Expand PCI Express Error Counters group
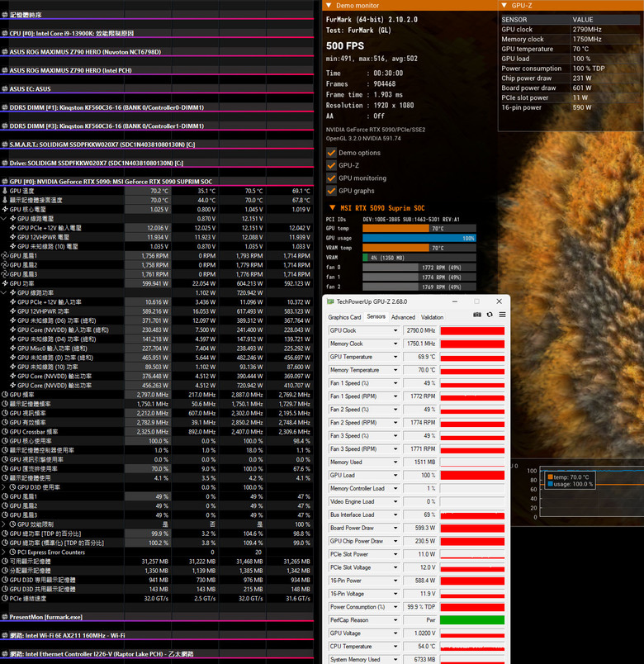The height and width of the screenshot is (664, 644). click(4, 553)
